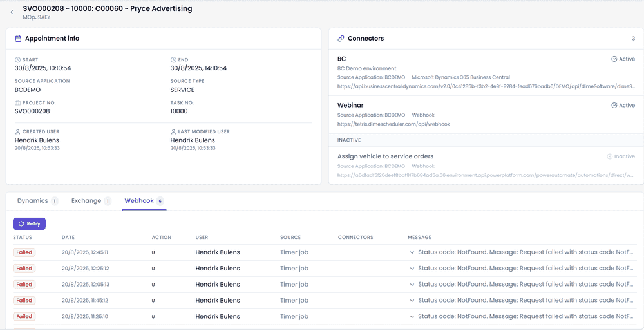Click the powerplatform.com automation URL
The image size is (644, 331).
486,175
